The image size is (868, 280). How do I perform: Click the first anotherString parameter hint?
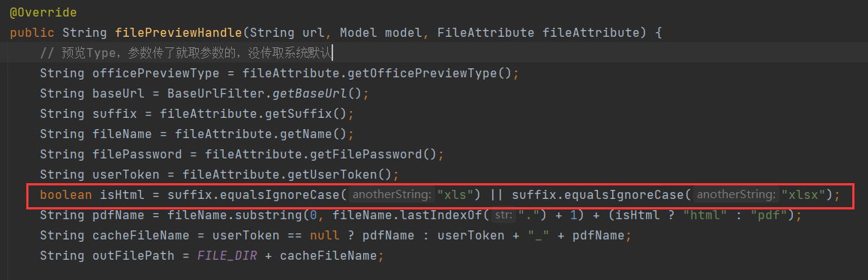[392, 194]
